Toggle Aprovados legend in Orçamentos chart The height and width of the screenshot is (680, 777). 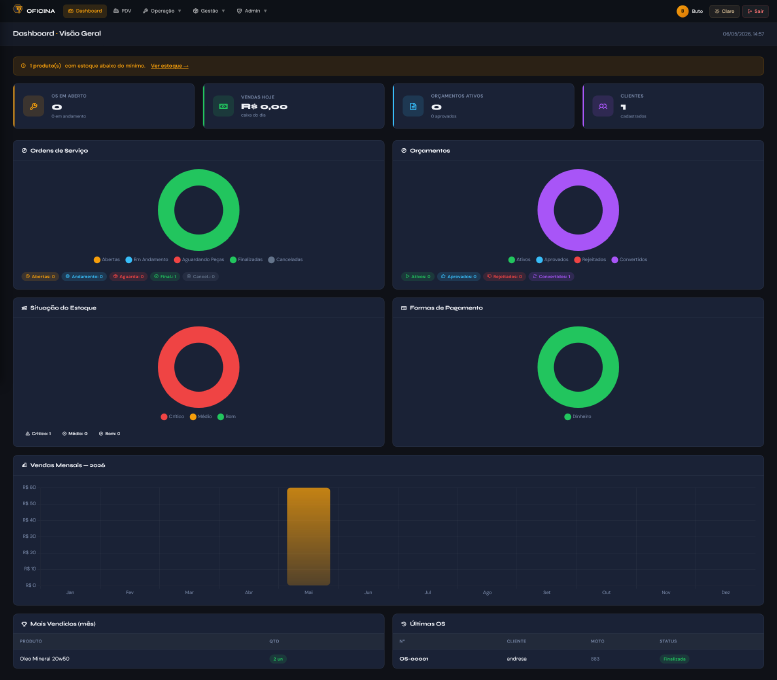pos(553,260)
